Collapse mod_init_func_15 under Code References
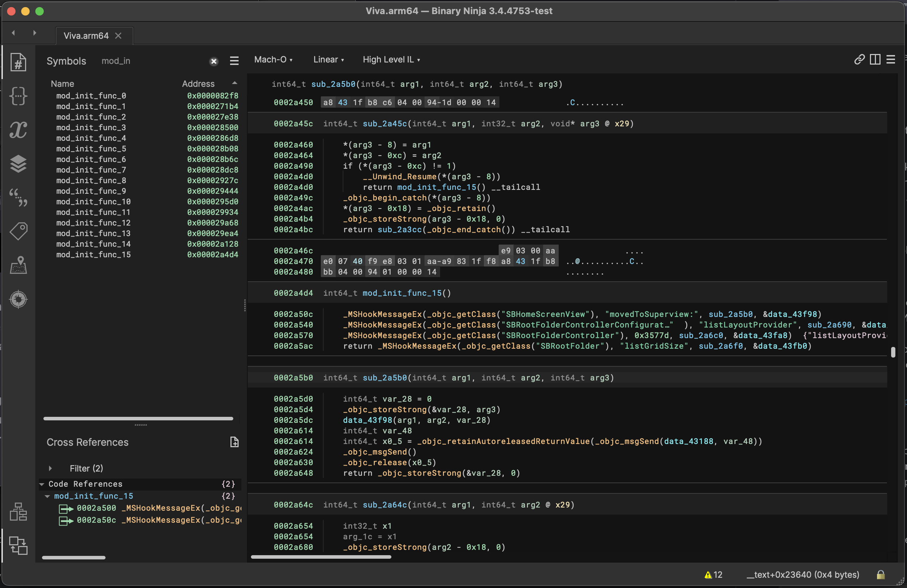Viewport: 907px width, 588px height. (x=47, y=496)
